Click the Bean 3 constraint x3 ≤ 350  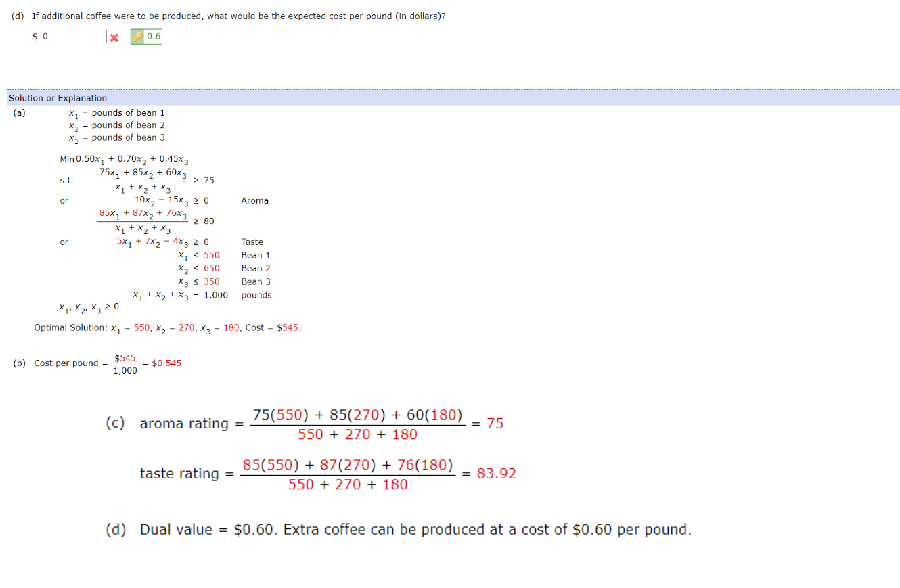(198, 281)
